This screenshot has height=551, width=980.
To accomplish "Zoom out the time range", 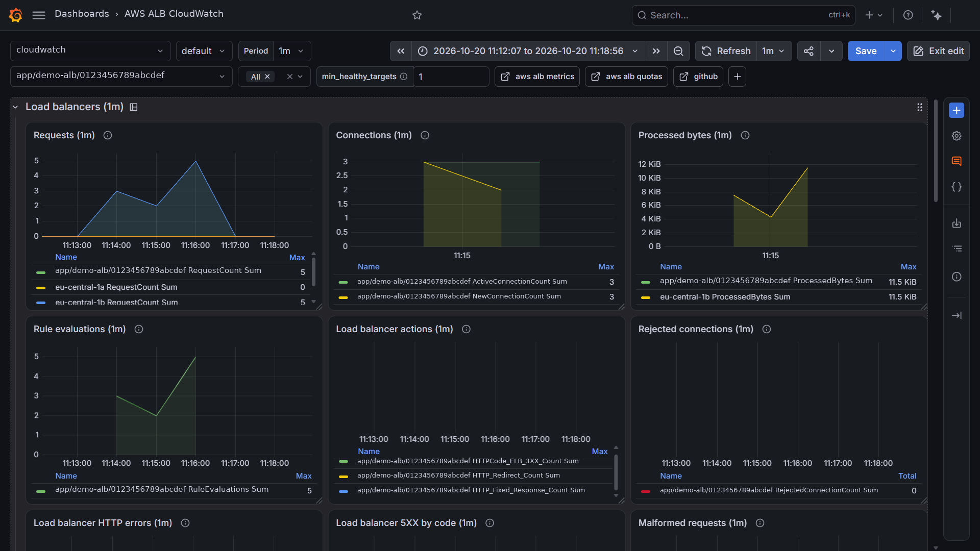I will click(678, 51).
